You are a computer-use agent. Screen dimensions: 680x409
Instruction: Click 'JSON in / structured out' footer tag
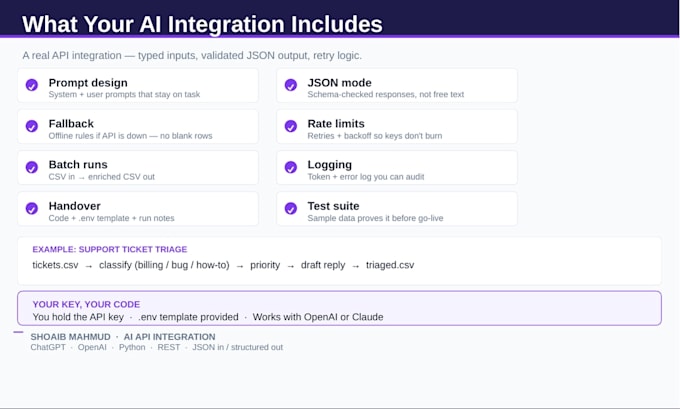click(238, 347)
